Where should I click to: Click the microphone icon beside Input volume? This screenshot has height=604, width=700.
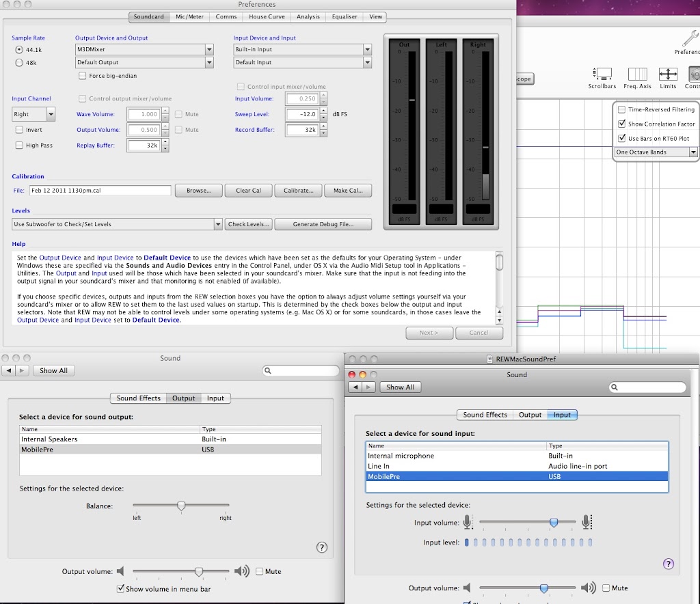coord(468,521)
